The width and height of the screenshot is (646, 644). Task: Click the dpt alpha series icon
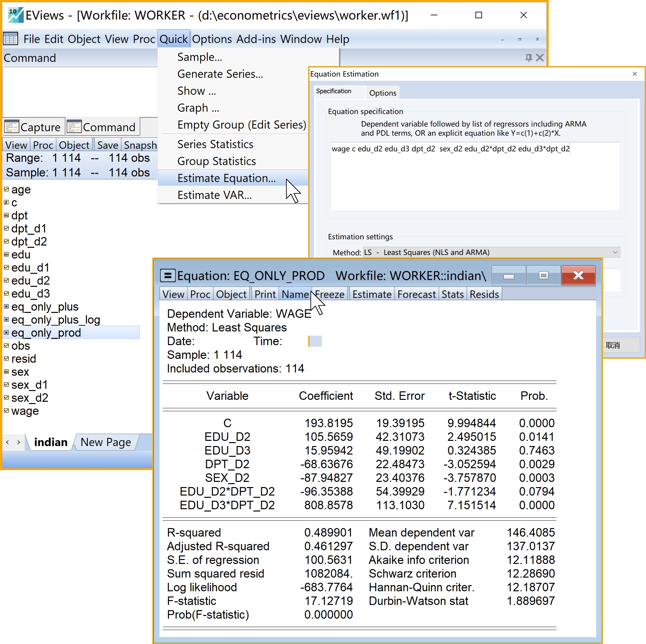[x=7, y=215]
